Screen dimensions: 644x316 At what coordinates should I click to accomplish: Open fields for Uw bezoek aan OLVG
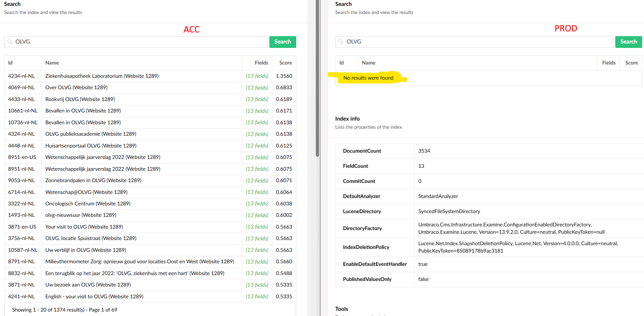(x=257, y=285)
